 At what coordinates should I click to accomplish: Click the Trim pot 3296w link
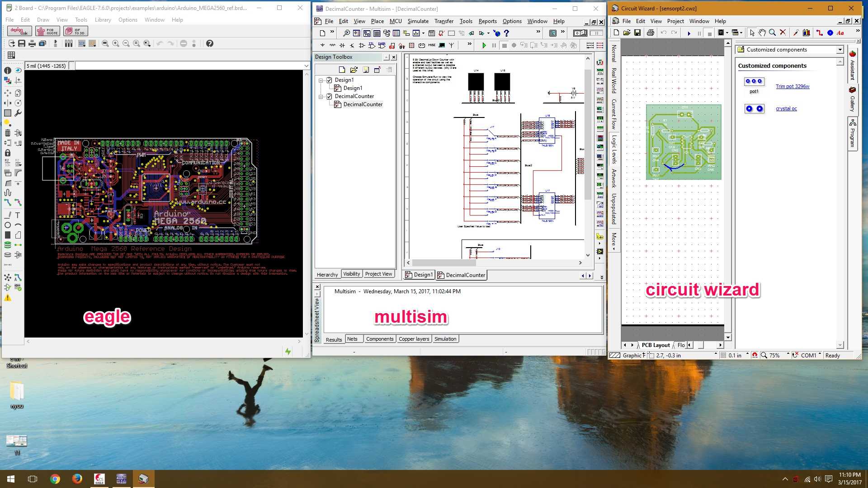tap(793, 86)
